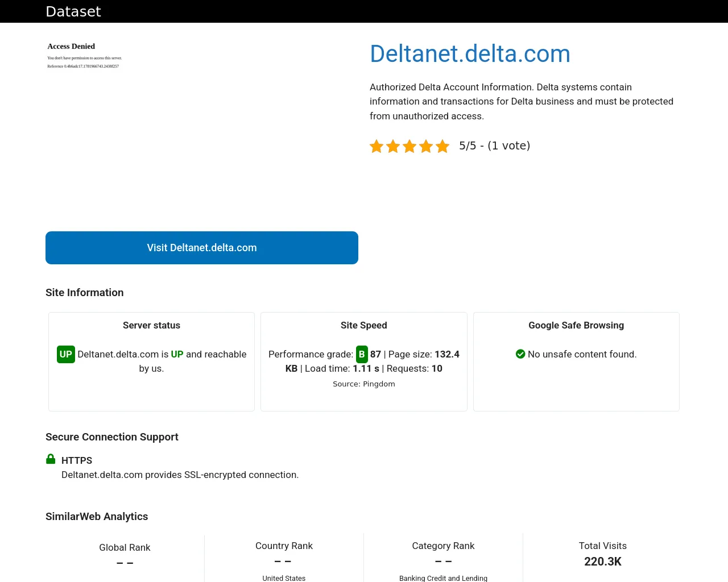
Task: Click the green HTTPS padlock icon
Action: tap(51, 459)
